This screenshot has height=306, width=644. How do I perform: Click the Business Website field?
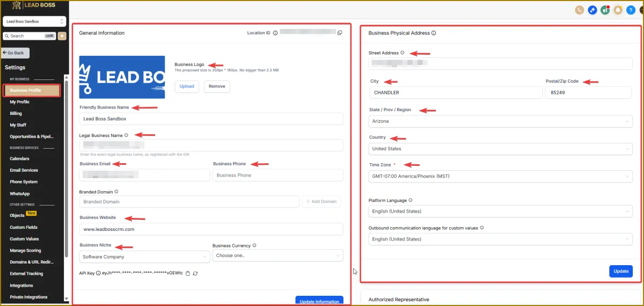[x=211, y=229]
